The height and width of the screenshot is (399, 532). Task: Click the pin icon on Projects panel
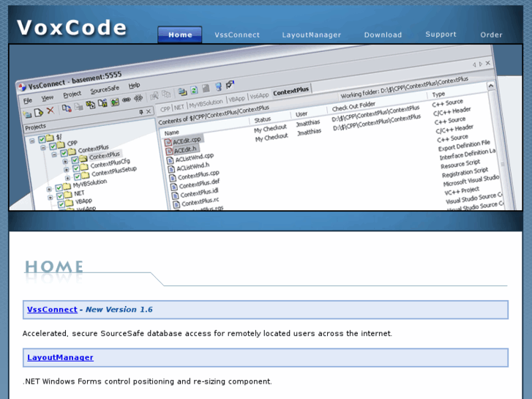[141, 112]
